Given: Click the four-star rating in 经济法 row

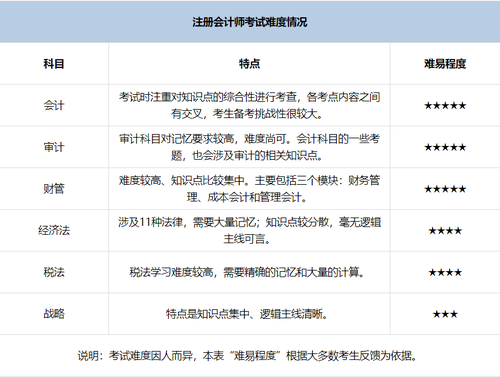Looking at the screenshot, I should (445, 231).
